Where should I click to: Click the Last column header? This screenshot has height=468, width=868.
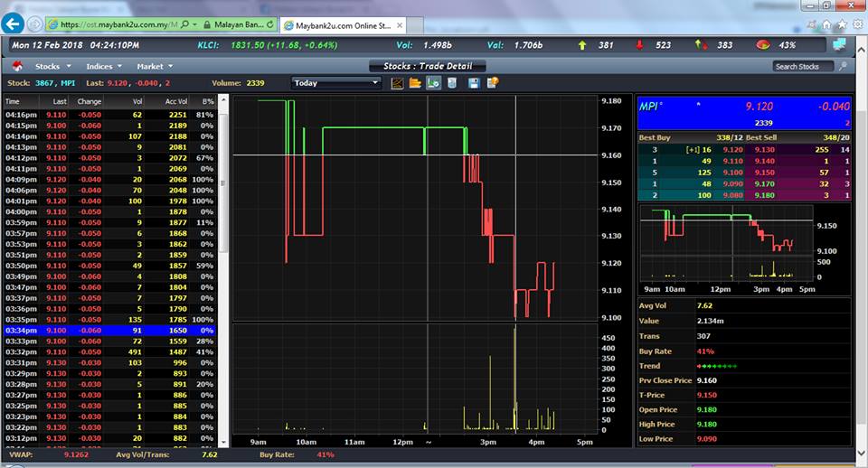coord(60,101)
